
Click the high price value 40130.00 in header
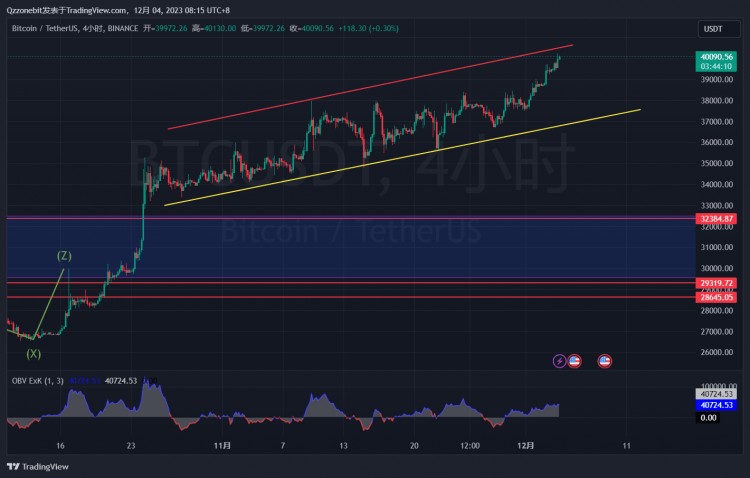220,28
